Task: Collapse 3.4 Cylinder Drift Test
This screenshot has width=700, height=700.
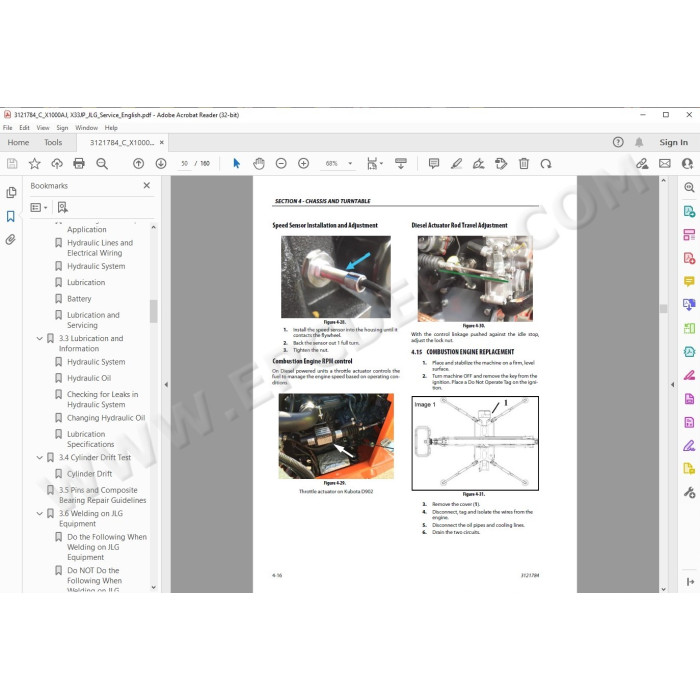Action: 39,458
